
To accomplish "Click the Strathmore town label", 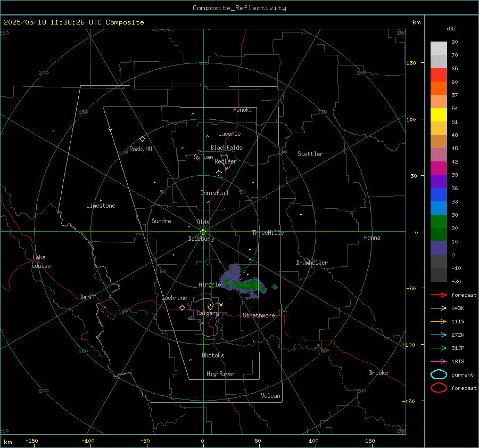I will (259, 315).
